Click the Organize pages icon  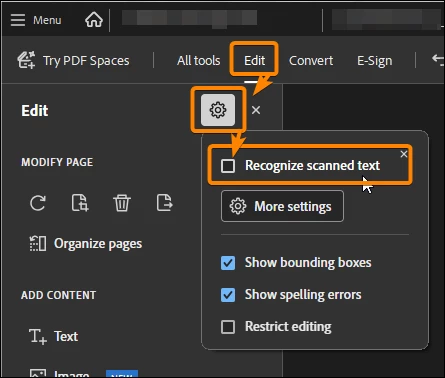click(x=38, y=244)
